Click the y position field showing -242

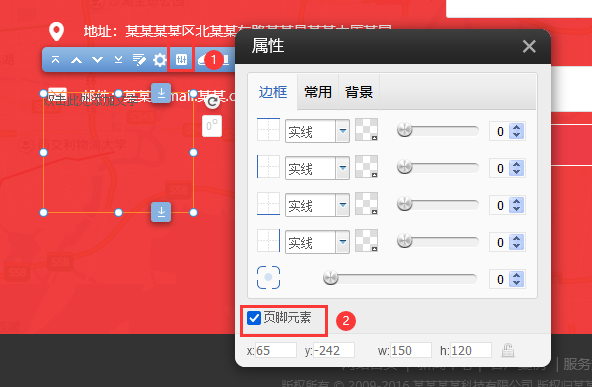click(334, 350)
